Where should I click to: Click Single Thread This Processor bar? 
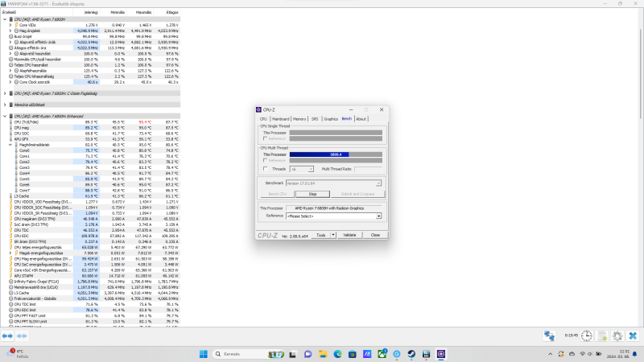tap(336, 133)
